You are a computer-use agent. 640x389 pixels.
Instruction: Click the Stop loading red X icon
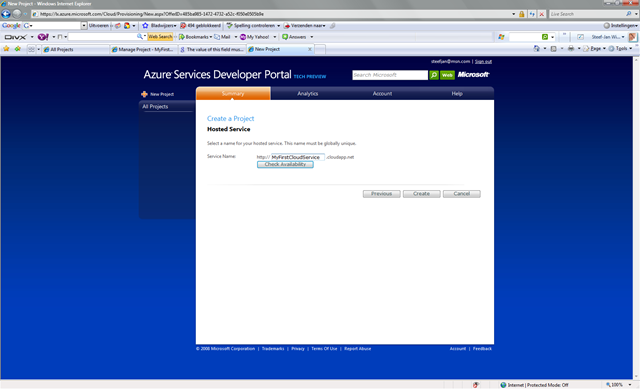pyautogui.click(x=542, y=14)
